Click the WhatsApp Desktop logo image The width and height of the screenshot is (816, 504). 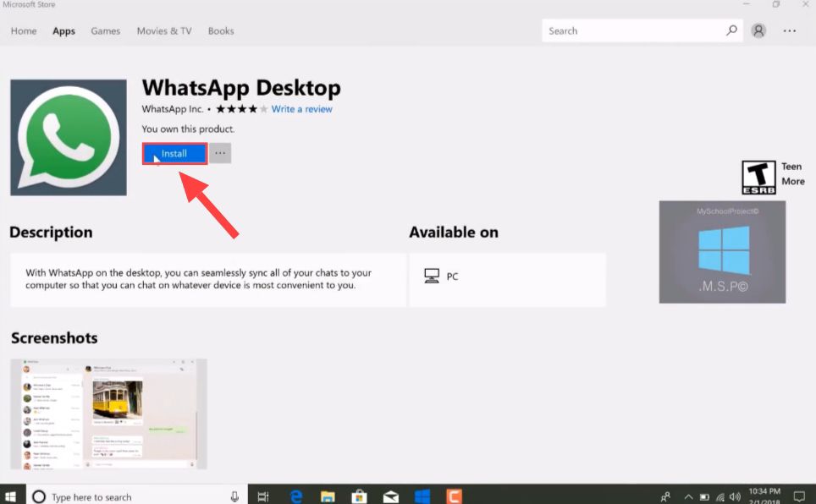(69, 138)
